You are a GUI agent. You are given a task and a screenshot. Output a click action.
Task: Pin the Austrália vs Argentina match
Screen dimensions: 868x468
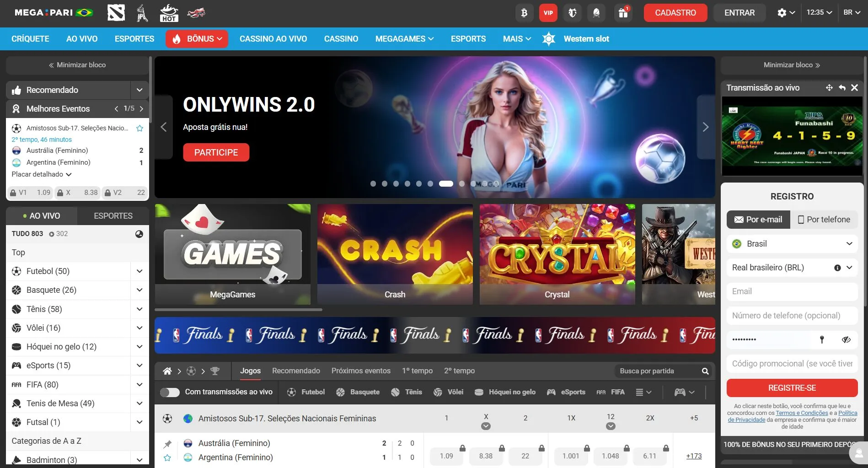pos(167,444)
